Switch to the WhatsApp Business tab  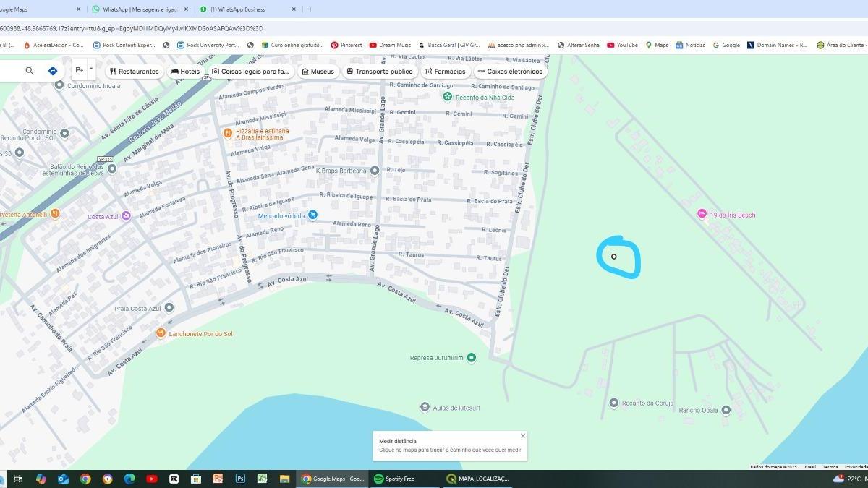click(x=237, y=9)
